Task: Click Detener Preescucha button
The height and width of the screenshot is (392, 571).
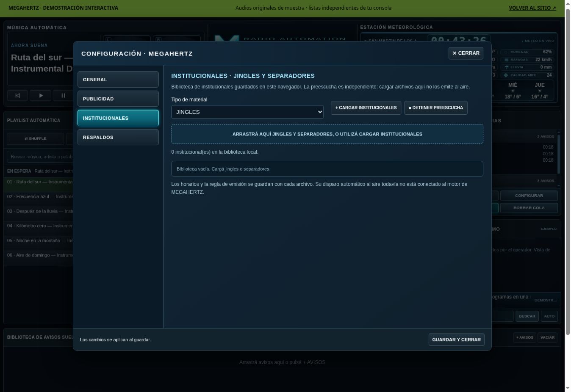Action: click(x=436, y=108)
